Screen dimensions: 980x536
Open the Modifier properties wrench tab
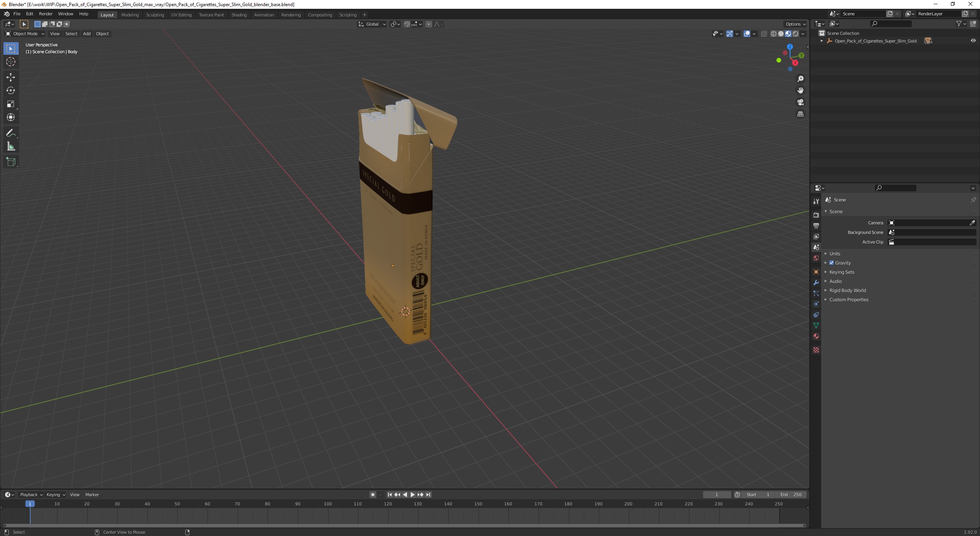tap(816, 283)
